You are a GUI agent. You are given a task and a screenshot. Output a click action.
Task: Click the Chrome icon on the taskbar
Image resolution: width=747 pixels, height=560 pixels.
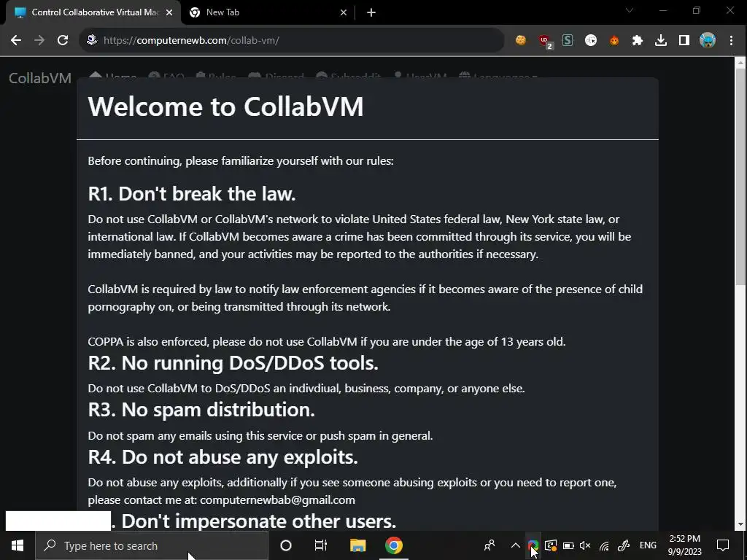[x=393, y=545]
